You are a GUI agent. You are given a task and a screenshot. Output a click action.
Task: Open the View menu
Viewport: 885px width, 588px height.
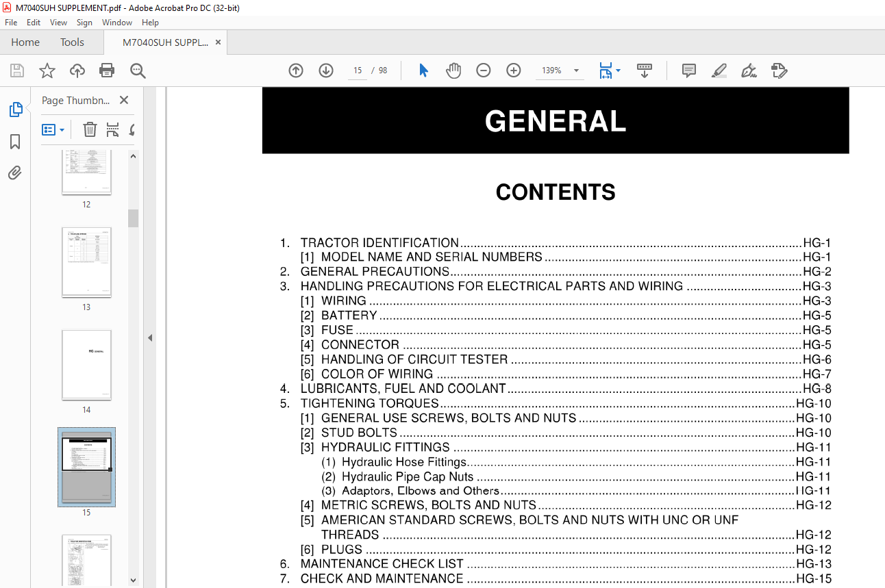(58, 23)
